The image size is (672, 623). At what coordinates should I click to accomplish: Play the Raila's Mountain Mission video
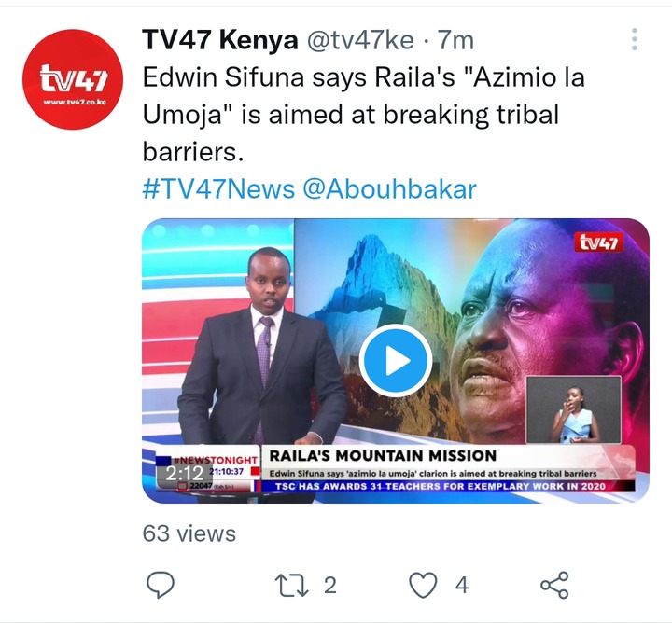pos(395,361)
